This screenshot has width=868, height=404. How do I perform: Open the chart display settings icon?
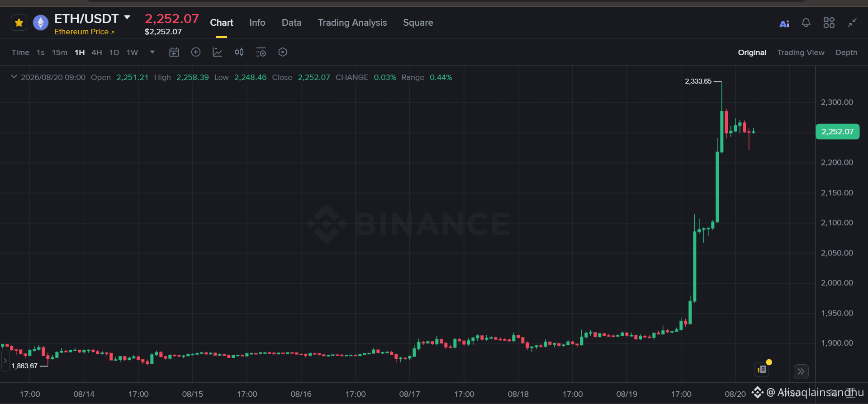coord(261,52)
